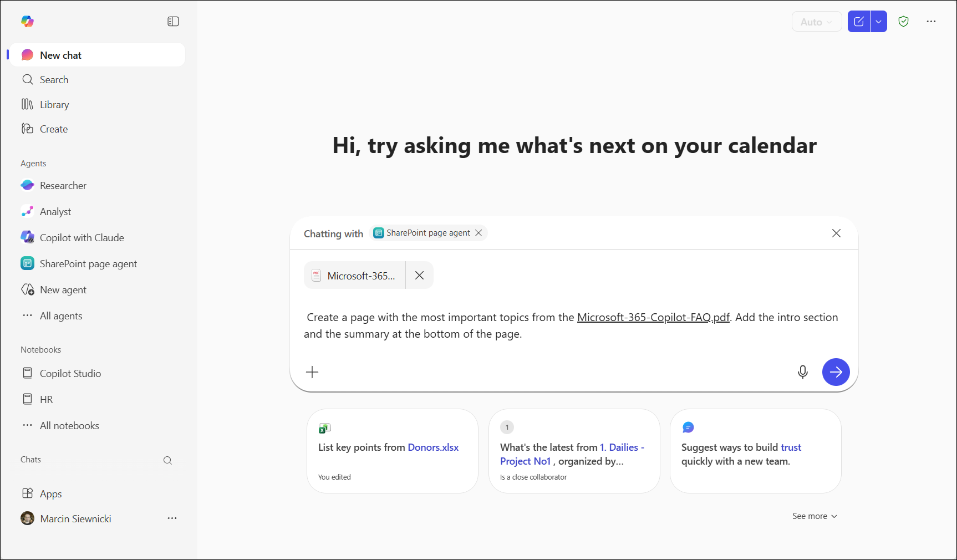Remove SharePoint page agent from chat
This screenshot has width=957, height=560.
click(x=478, y=233)
